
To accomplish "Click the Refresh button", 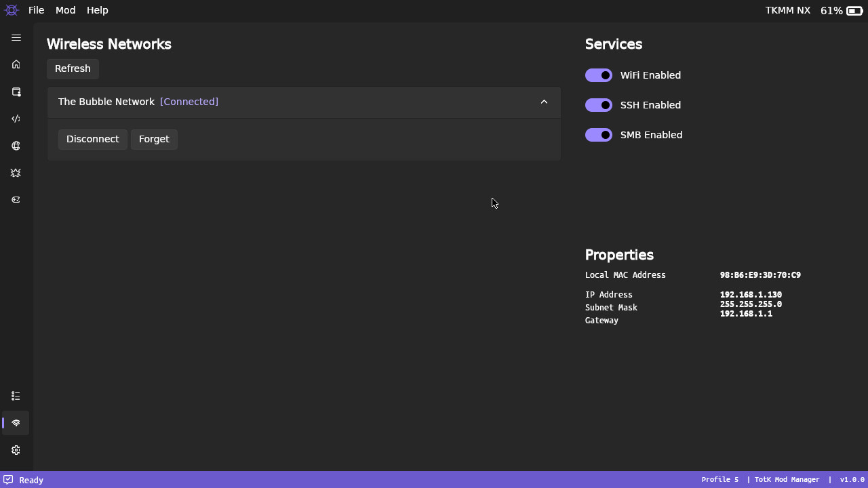I will [x=73, y=68].
